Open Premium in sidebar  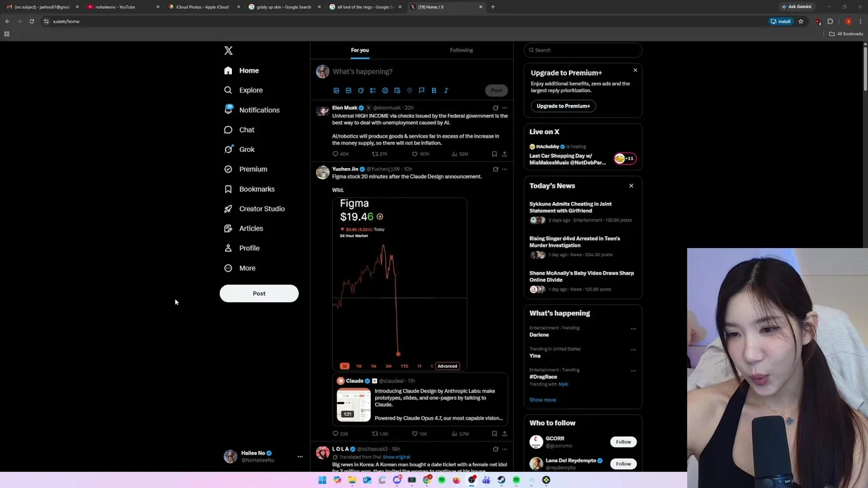245,169
